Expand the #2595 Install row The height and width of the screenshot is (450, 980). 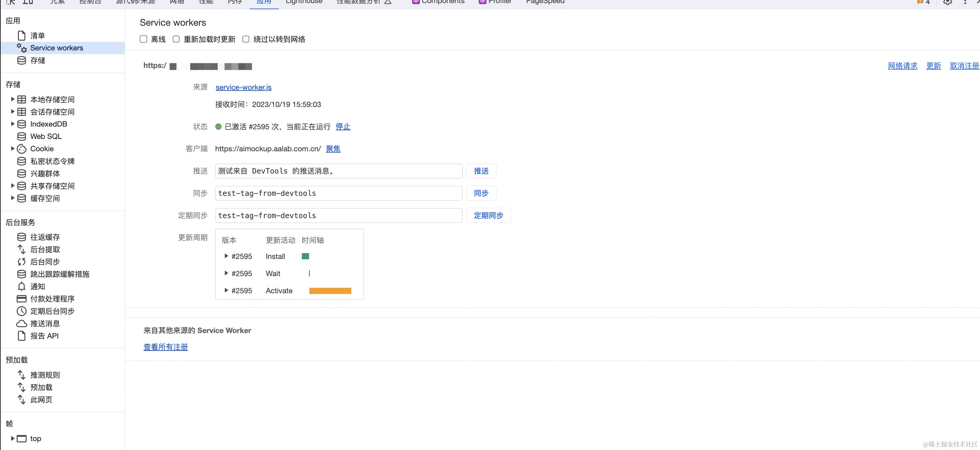(226, 256)
